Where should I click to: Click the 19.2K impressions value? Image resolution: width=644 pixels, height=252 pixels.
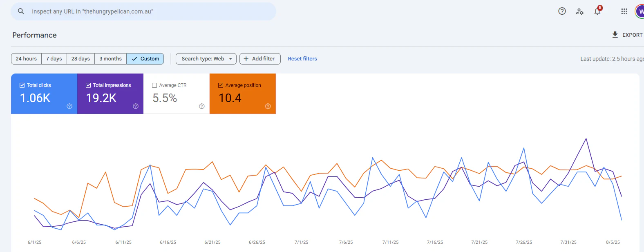(101, 98)
